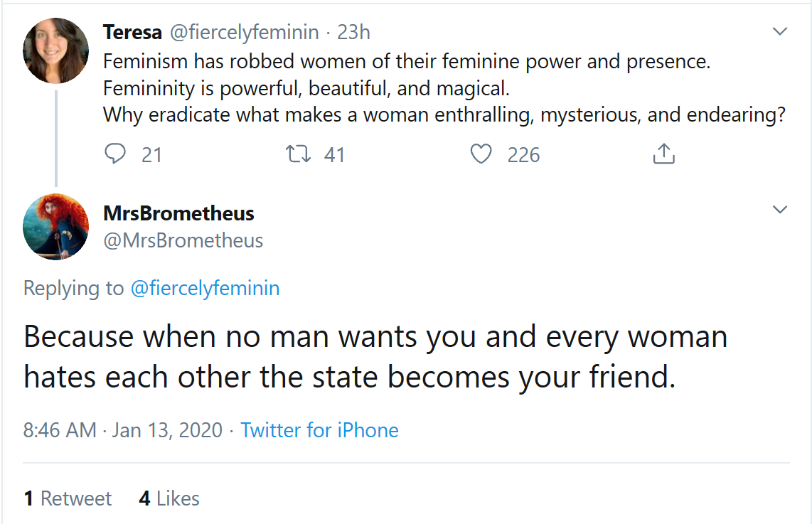This screenshot has height=524, width=812.
Task: Click the reply speech bubble icon on Teresa's tweet
Action: pos(115,154)
